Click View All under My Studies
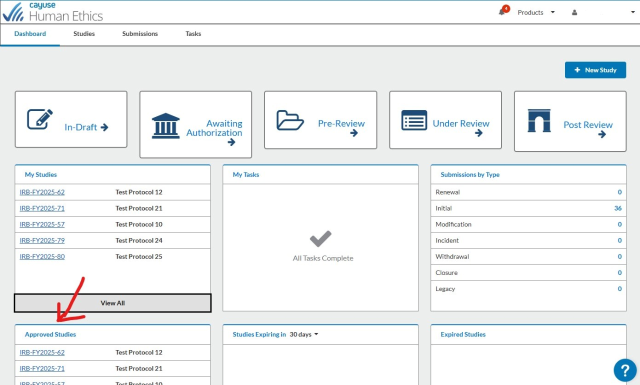This screenshot has width=640, height=385. point(113,303)
